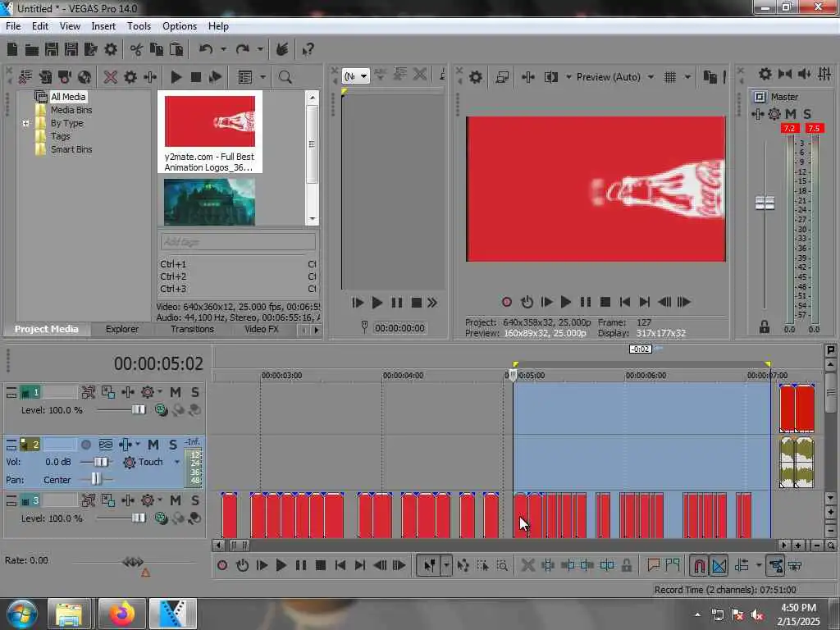Viewport: 840px width, 630px height.
Task: Create a new project with the New icon
Action: [12, 50]
